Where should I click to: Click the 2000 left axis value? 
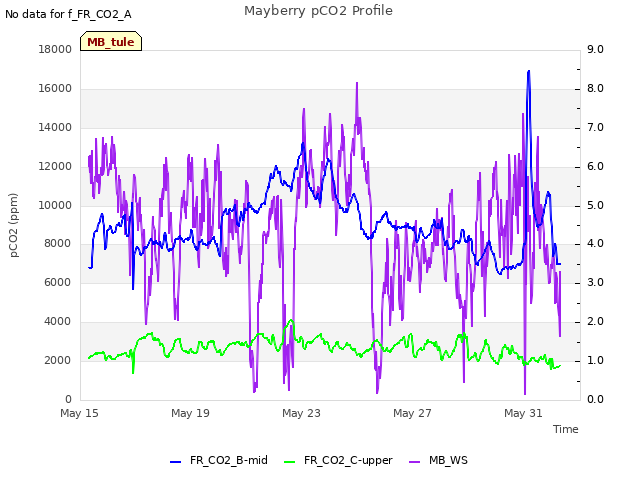tap(58, 360)
